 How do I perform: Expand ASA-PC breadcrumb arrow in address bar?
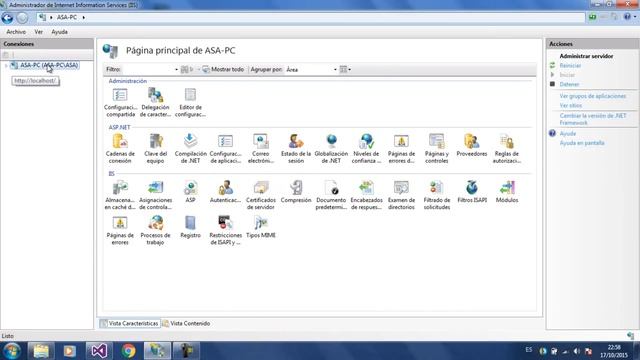[84, 18]
